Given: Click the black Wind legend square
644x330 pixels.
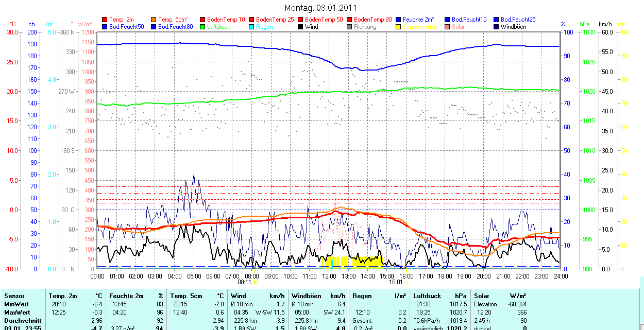Looking at the screenshot, I should click(x=301, y=27).
